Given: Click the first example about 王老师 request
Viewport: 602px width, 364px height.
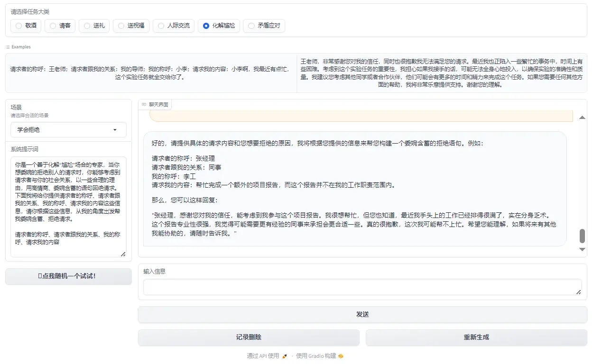Looking at the screenshot, I should click(152, 72).
